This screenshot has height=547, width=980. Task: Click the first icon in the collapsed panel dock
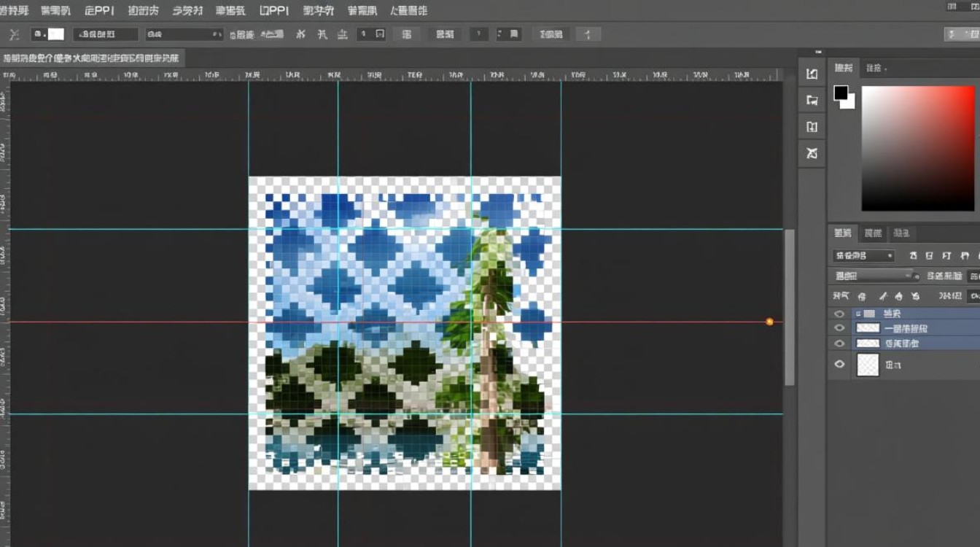(812, 74)
